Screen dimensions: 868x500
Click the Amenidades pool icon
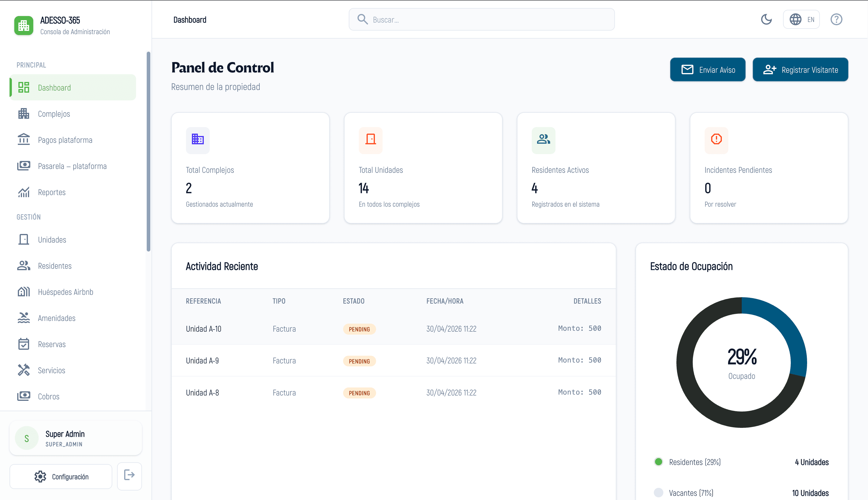(24, 318)
